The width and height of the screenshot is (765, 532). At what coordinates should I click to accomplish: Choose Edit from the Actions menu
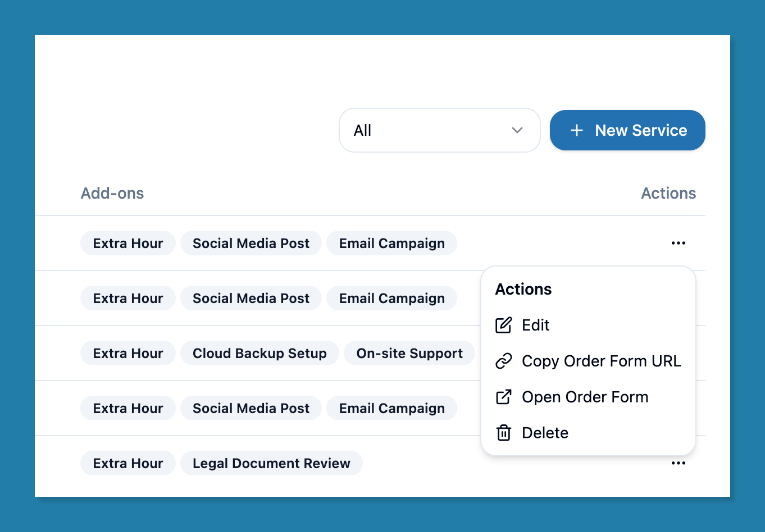(x=588, y=325)
